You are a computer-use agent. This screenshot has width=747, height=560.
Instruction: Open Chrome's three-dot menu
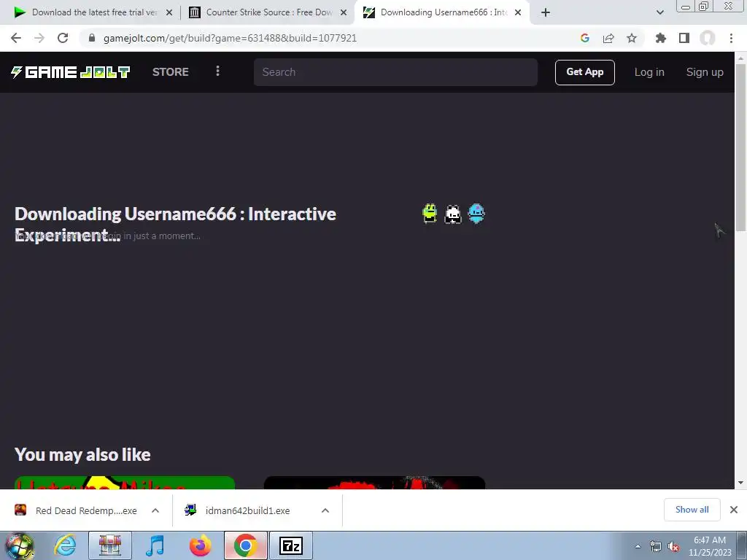pyautogui.click(x=731, y=38)
